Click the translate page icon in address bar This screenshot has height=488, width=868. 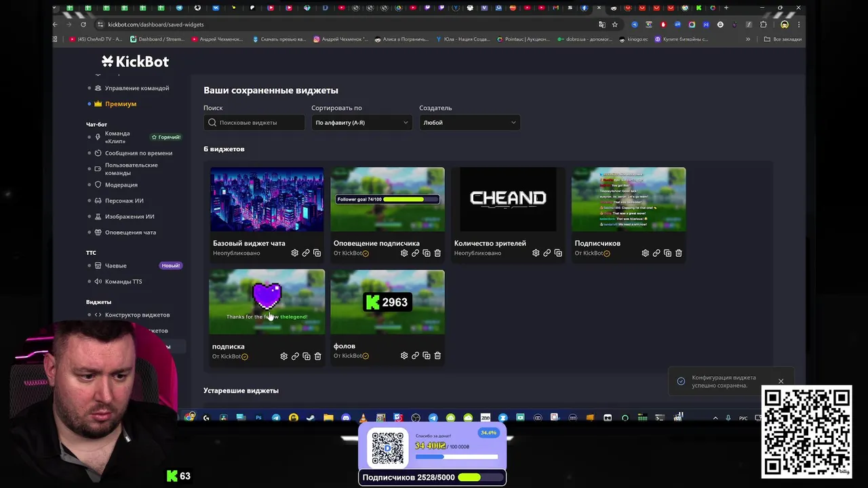(x=601, y=24)
